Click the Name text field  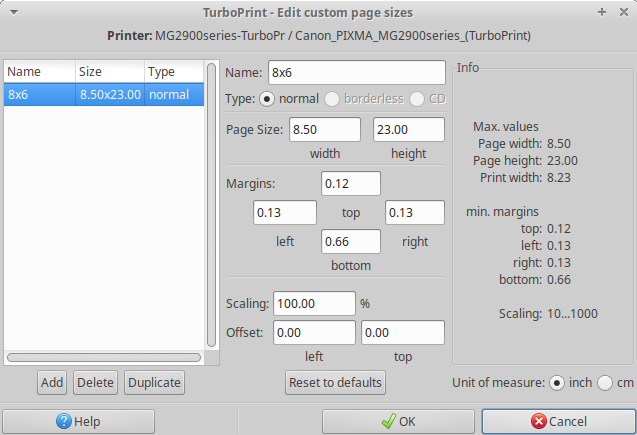[x=355, y=73]
